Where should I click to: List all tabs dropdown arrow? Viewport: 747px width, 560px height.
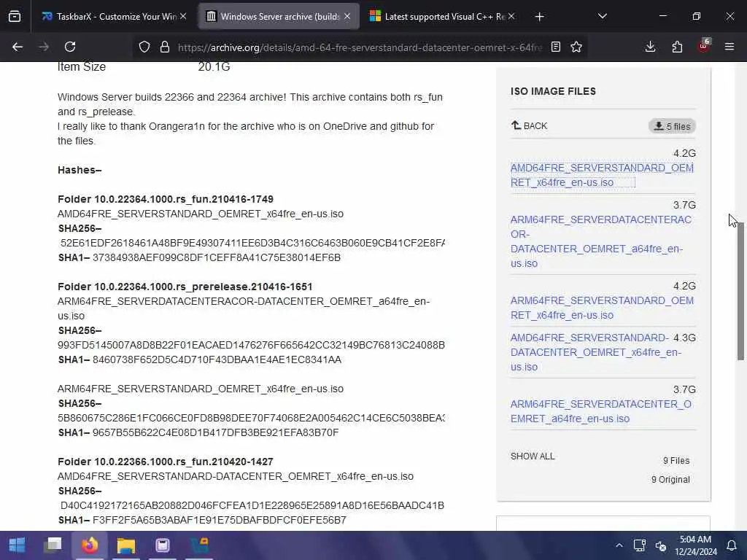(602, 16)
